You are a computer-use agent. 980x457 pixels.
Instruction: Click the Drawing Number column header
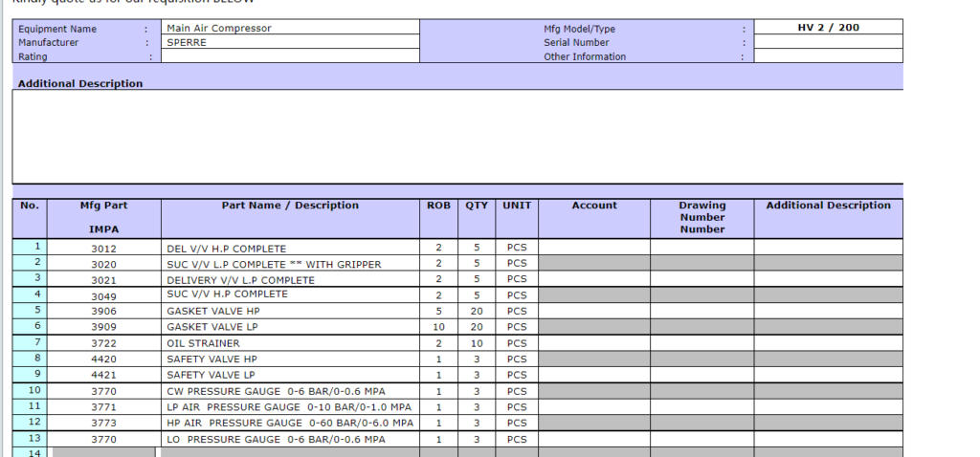pyautogui.click(x=702, y=217)
